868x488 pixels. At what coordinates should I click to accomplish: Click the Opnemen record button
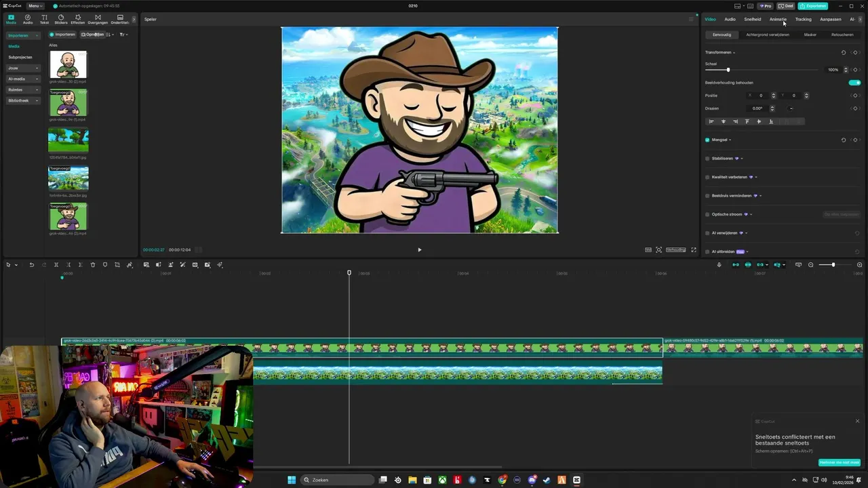coord(92,35)
